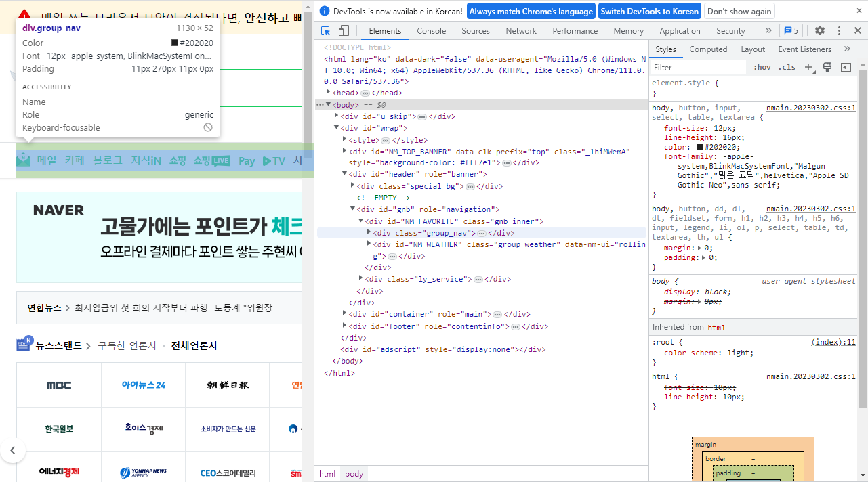Expand the div class="group_nav" node
Viewport: 868px width, 482px height.
pyautogui.click(x=369, y=232)
